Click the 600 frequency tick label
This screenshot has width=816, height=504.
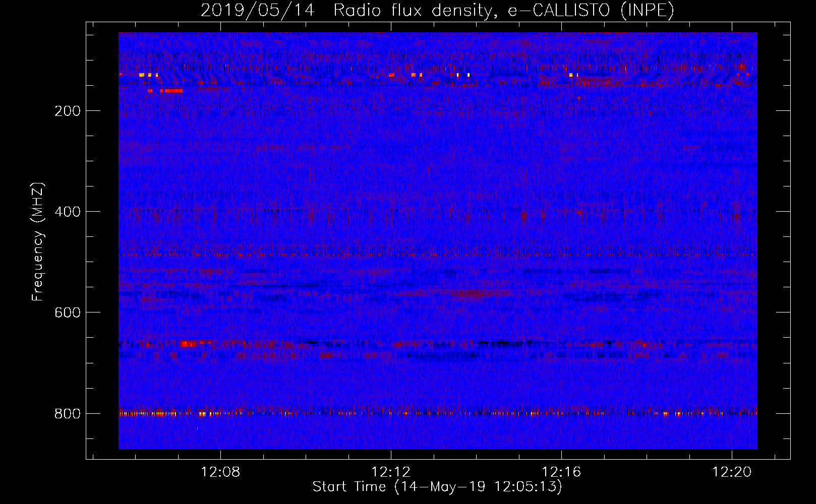coord(68,312)
